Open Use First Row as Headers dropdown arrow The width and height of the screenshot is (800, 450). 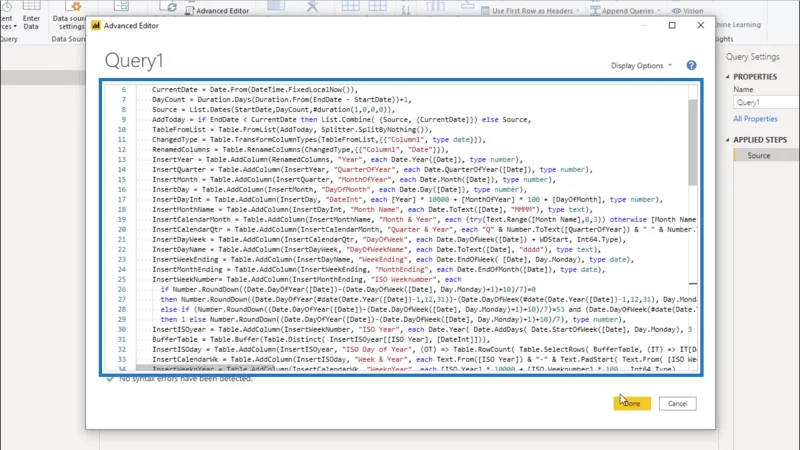pyautogui.click(x=578, y=11)
